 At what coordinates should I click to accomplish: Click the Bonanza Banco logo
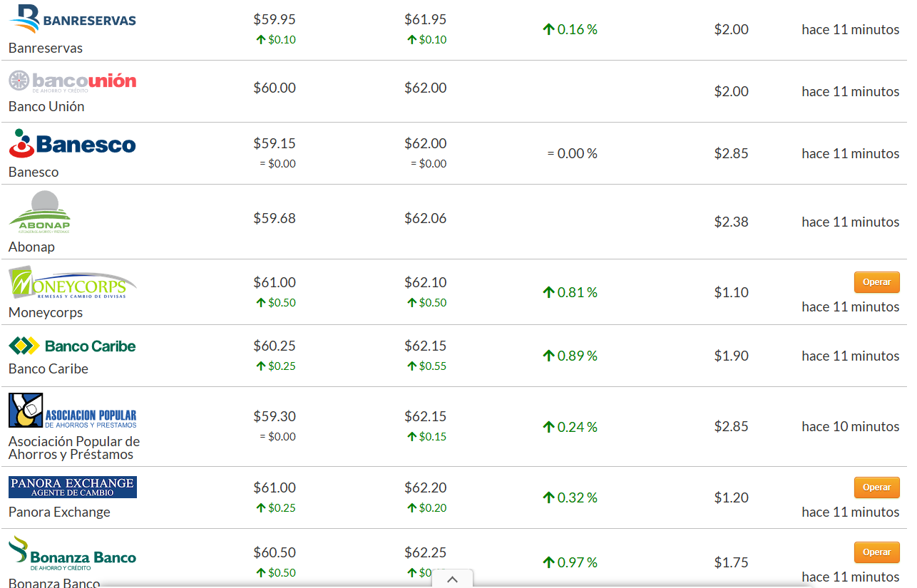pyautogui.click(x=72, y=553)
